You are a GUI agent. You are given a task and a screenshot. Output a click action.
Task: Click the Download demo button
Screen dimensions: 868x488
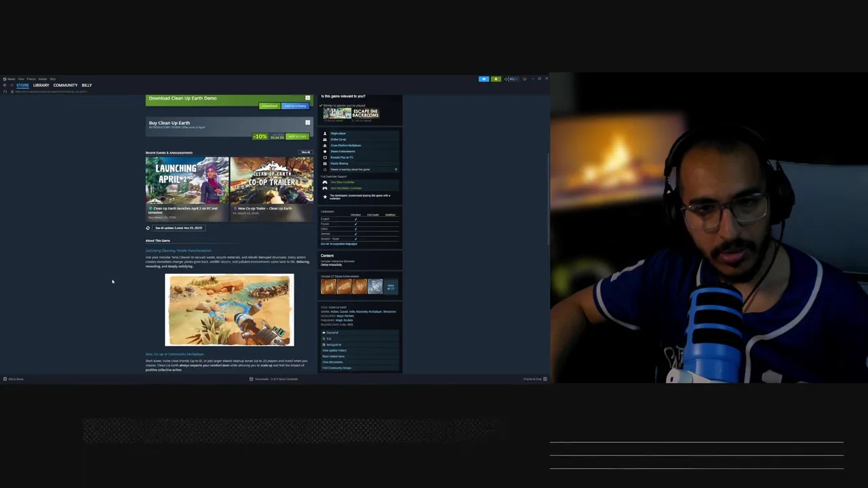point(269,106)
